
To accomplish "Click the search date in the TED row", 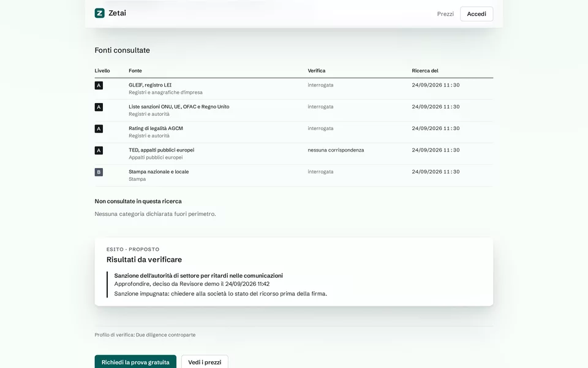I will (x=435, y=150).
